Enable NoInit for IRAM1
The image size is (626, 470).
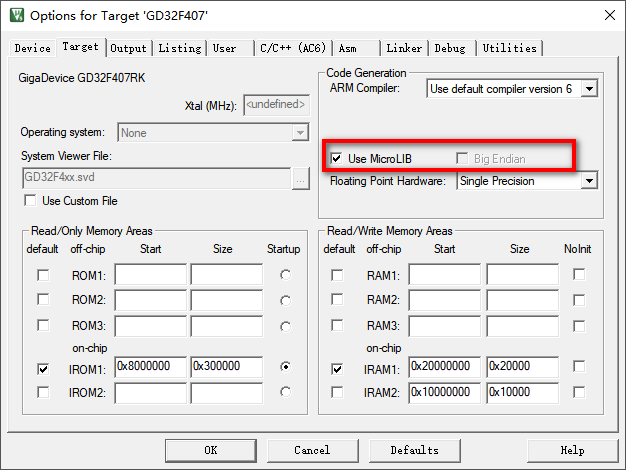(x=579, y=366)
